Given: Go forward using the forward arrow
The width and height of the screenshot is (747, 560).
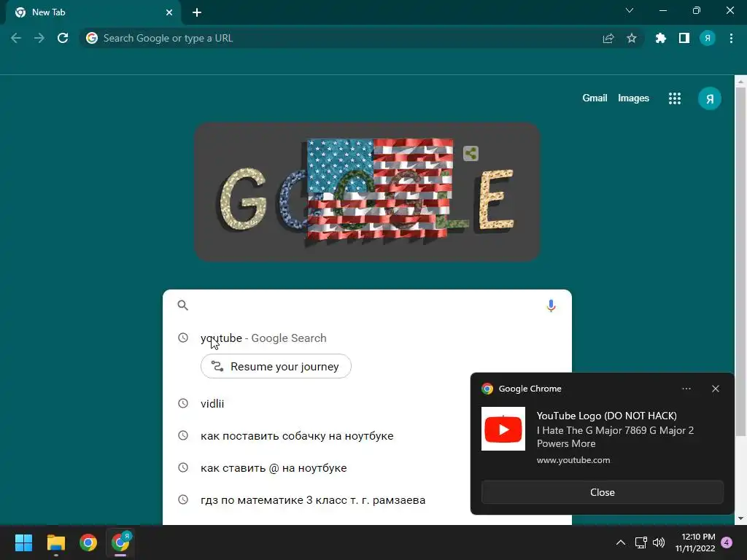Looking at the screenshot, I should click(x=39, y=38).
